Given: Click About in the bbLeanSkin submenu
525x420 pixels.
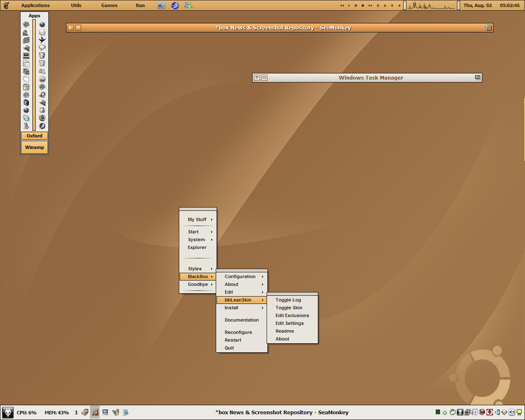Looking at the screenshot, I should point(292,339).
